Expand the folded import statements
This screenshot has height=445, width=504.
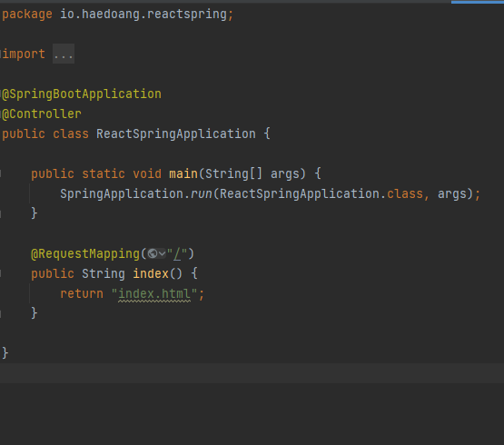64,54
